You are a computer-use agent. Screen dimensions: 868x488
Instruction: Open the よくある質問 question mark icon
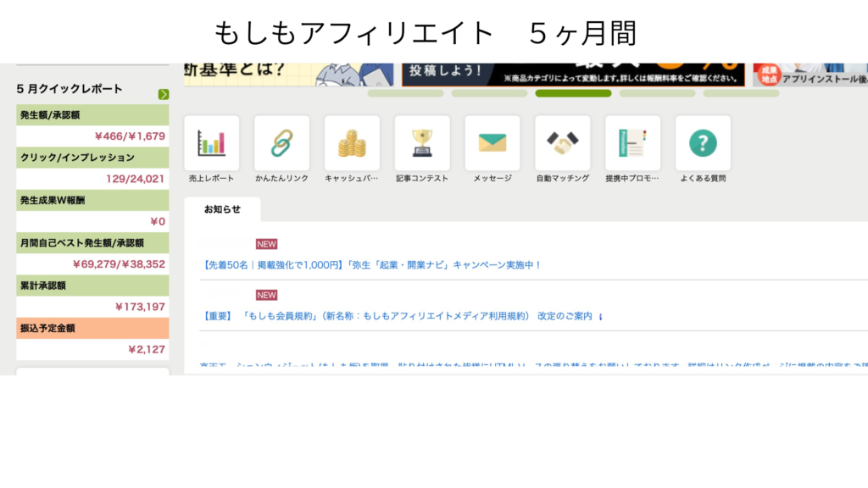click(703, 143)
